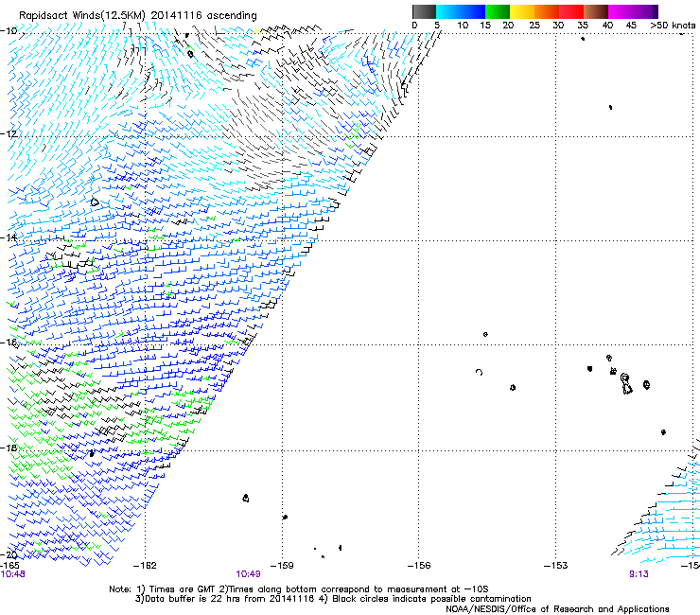Click the '40' legend scale label
Image resolution: width=700 pixels, height=615 pixels.
pos(607,26)
